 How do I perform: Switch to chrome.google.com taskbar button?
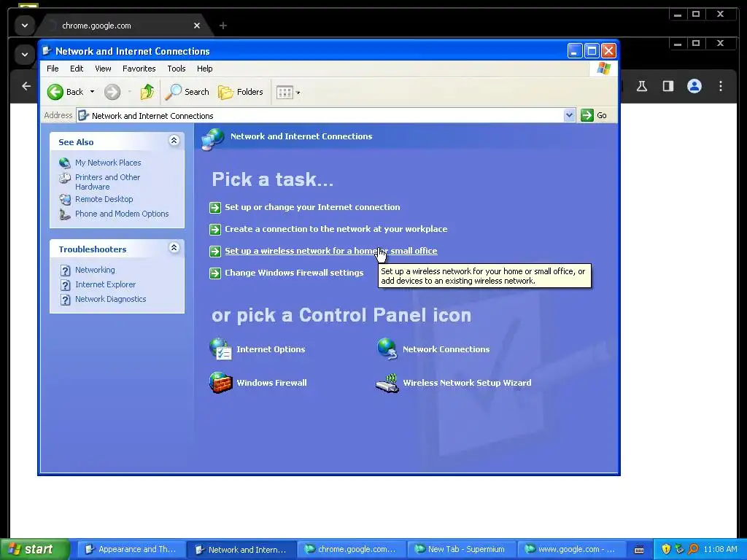tap(350, 550)
